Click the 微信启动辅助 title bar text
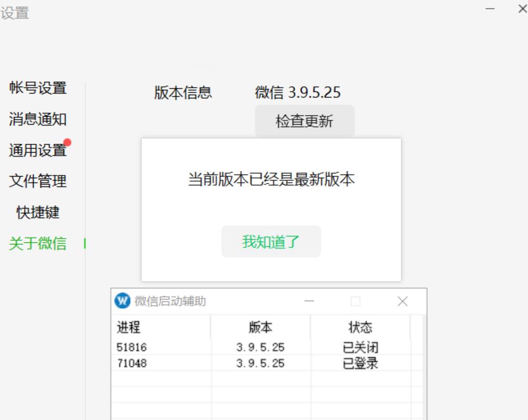The image size is (528, 420). pyautogui.click(x=170, y=302)
